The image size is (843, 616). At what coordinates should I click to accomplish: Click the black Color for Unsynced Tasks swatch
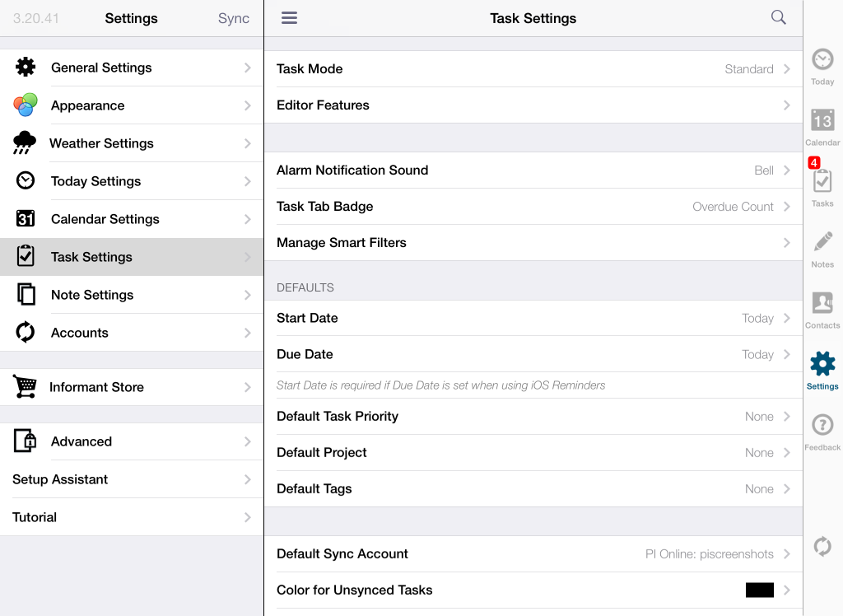coord(758,590)
